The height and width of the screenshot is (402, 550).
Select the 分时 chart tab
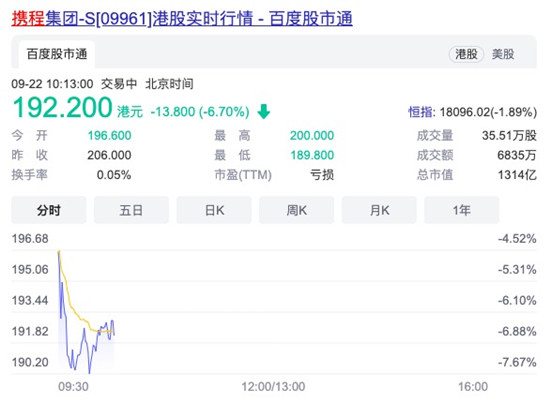(x=49, y=210)
